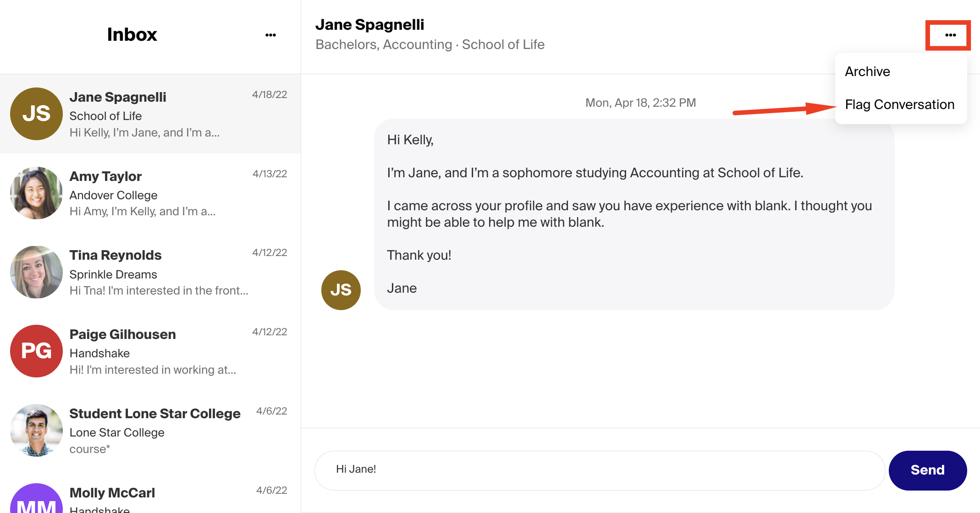Select Flag Conversation from the menu
The height and width of the screenshot is (513, 980).
(x=900, y=104)
